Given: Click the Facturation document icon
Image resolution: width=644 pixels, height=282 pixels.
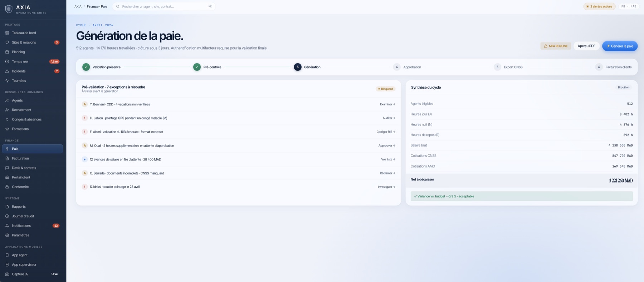Looking at the screenshot, I should [x=7, y=158].
